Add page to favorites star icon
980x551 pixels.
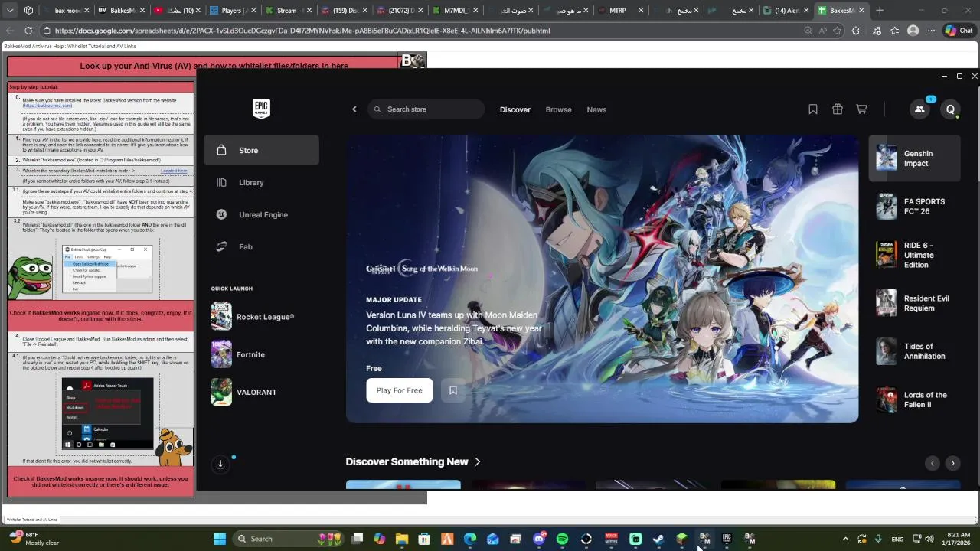point(838,31)
